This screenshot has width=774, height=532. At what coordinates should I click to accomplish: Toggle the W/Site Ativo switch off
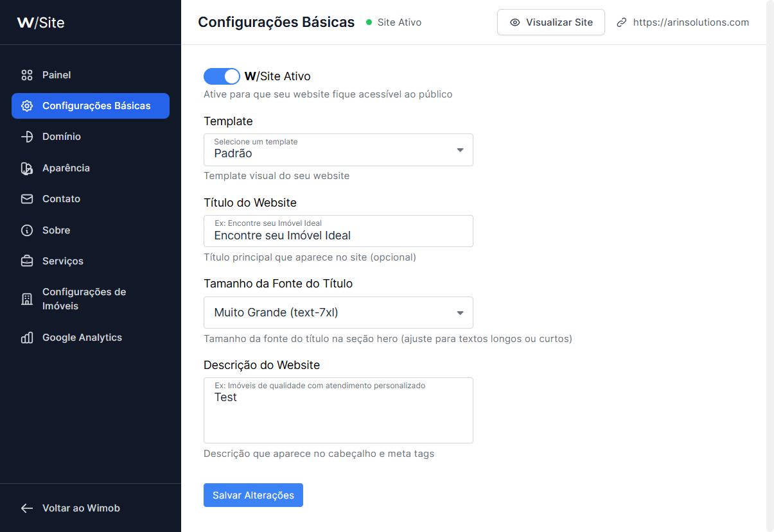click(x=222, y=76)
